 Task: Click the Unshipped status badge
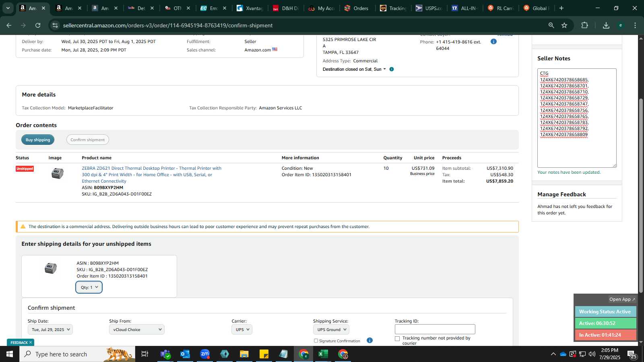(x=25, y=169)
